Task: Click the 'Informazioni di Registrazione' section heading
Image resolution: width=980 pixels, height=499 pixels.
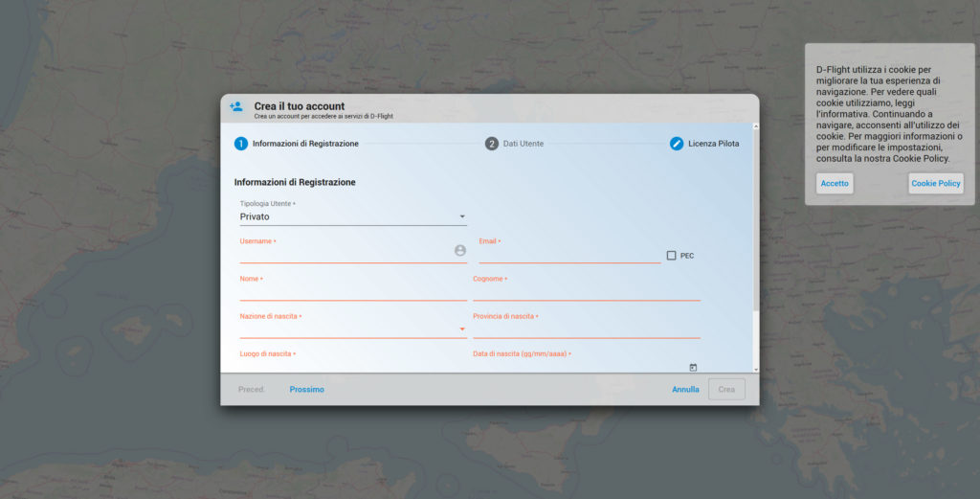Action: click(x=295, y=183)
